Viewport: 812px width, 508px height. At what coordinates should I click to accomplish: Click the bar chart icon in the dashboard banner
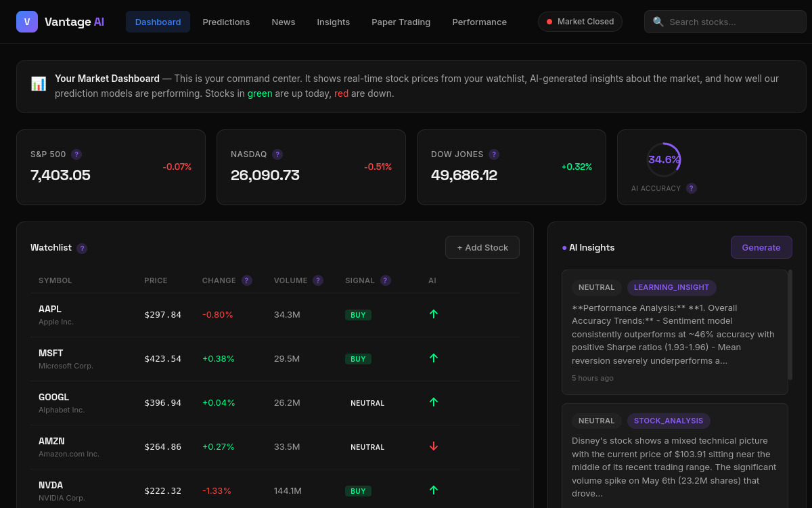pos(39,84)
